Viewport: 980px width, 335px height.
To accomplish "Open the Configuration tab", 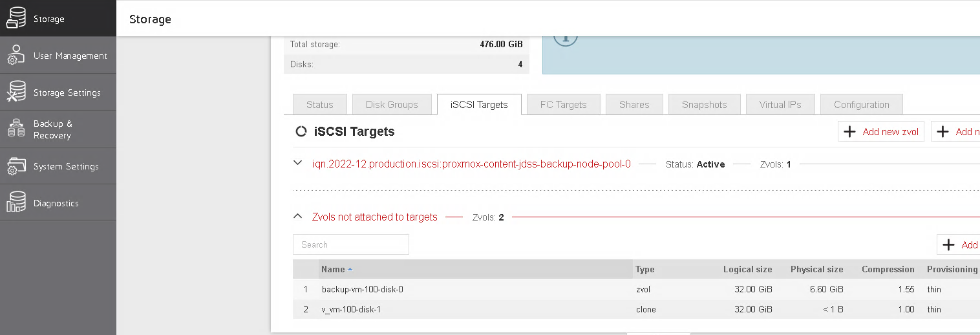I will point(861,105).
